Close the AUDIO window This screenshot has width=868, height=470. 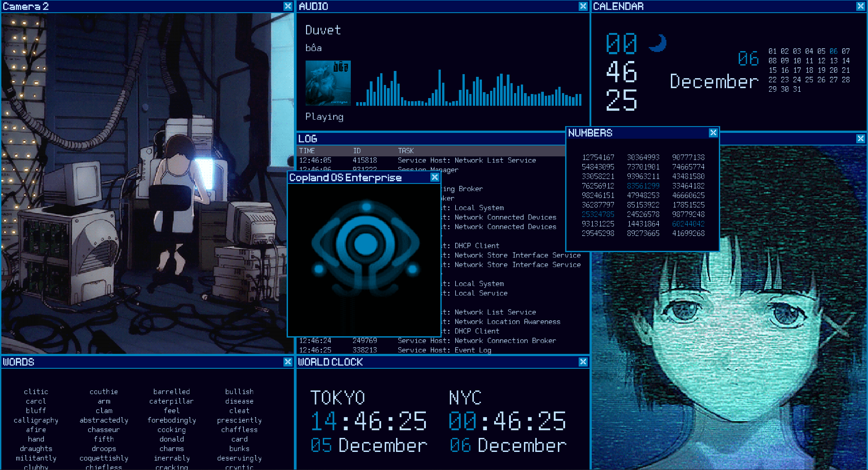[583, 6]
